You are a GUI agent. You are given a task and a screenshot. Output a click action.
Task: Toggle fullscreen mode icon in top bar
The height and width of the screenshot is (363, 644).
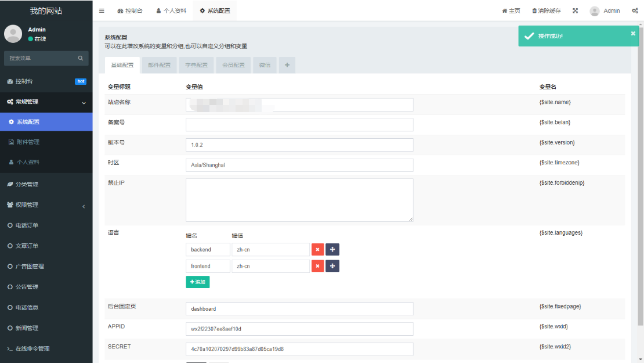pyautogui.click(x=575, y=11)
